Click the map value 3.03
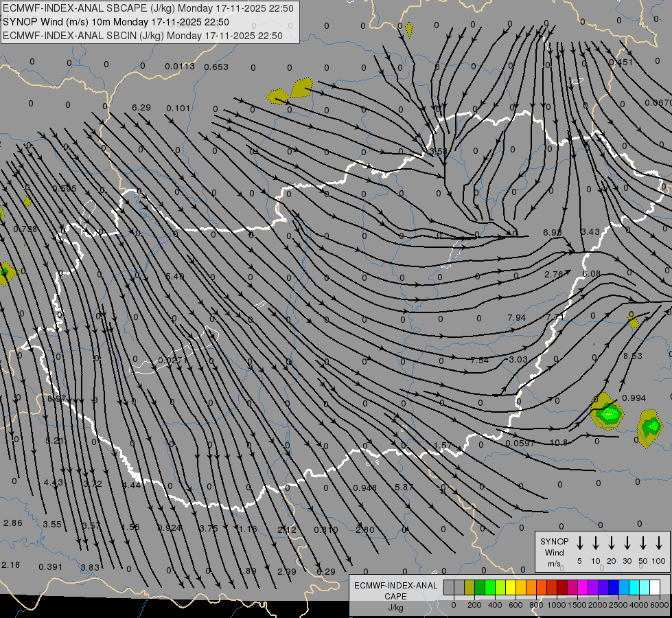The height and width of the screenshot is (618, 672). (518, 359)
